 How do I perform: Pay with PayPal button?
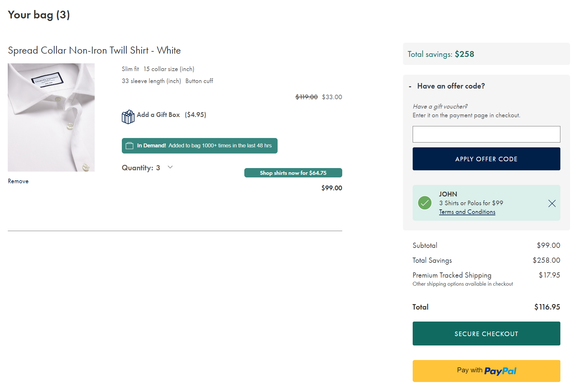pyautogui.click(x=486, y=371)
